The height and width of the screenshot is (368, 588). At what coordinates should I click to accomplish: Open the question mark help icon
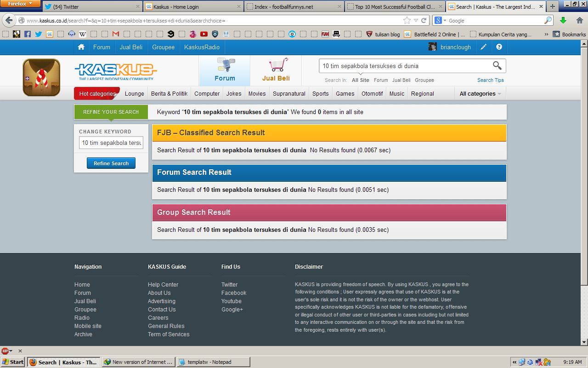pyautogui.click(x=499, y=47)
